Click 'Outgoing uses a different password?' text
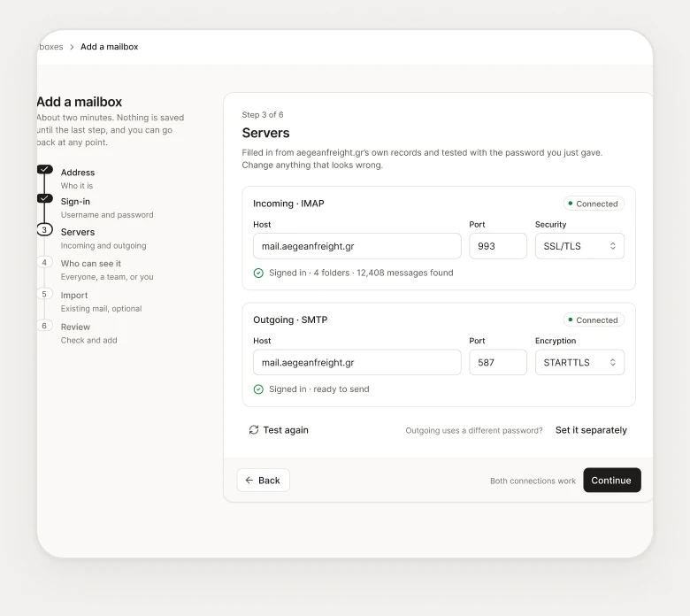The height and width of the screenshot is (616, 690). click(x=474, y=431)
